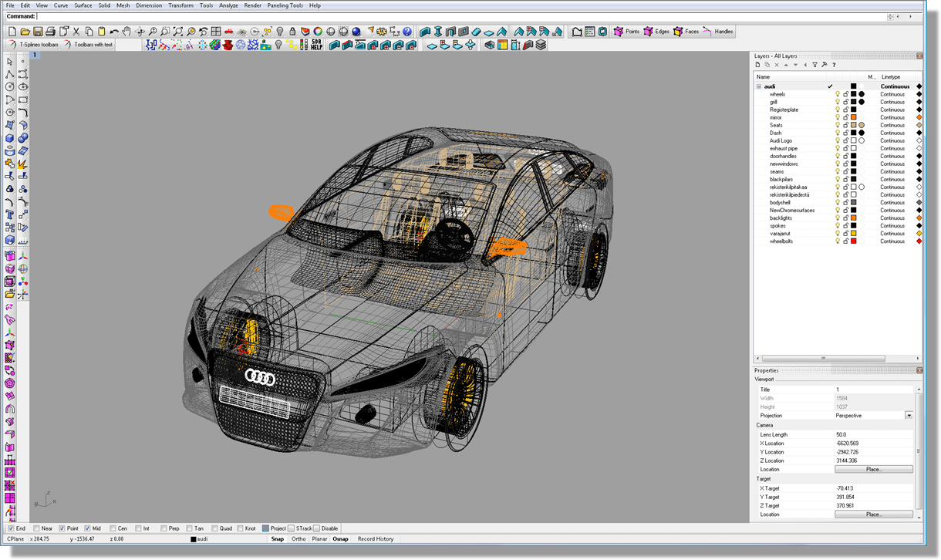941x560 pixels.
Task: Open the Command history dropdown arrow
Action: [x=892, y=16]
